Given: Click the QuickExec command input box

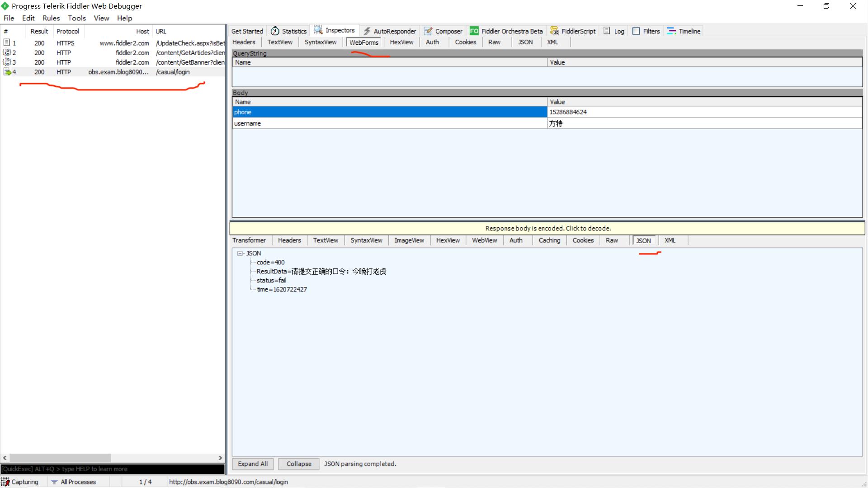Looking at the screenshot, I should (x=113, y=469).
